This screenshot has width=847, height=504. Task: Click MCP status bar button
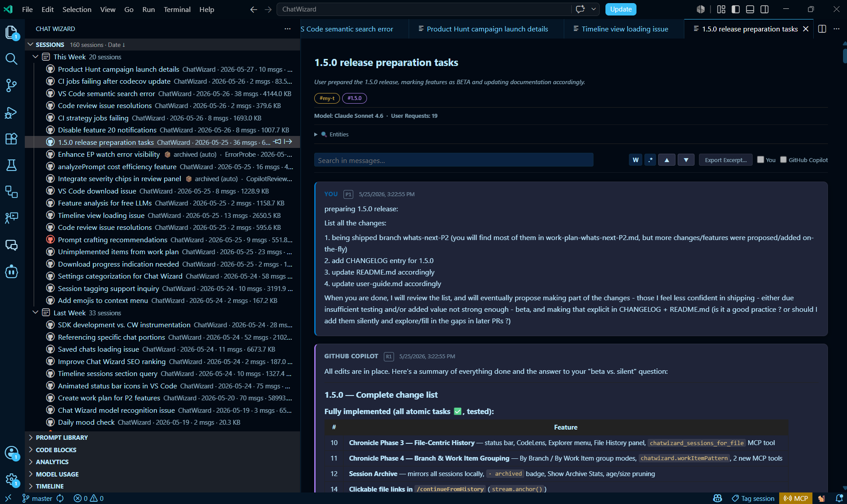[x=796, y=498]
